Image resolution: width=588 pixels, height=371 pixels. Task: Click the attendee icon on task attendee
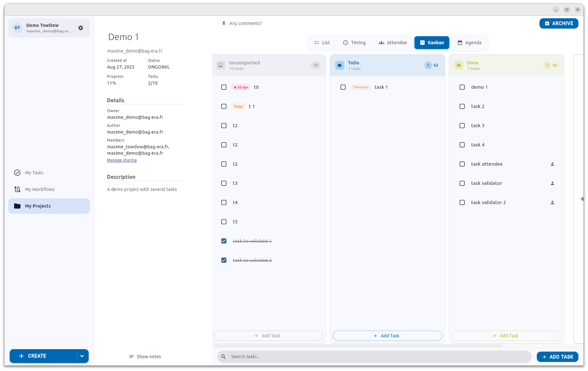552,164
